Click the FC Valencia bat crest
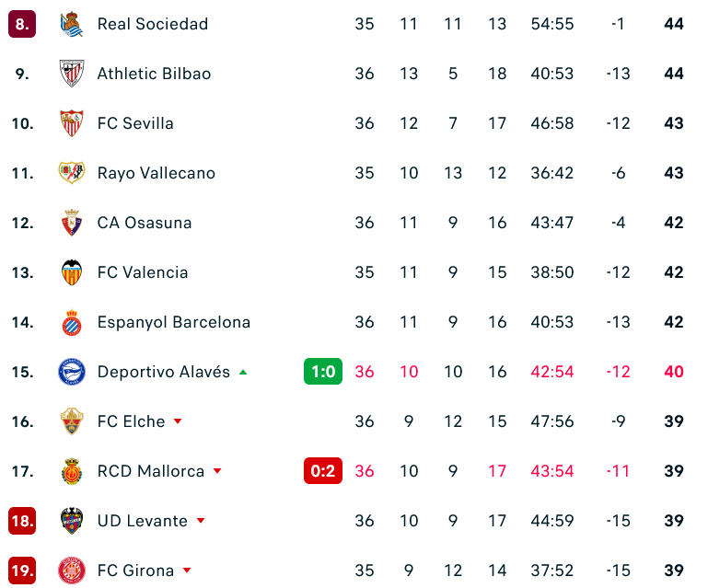The image size is (708, 588). pyautogui.click(x=72, y=272)
